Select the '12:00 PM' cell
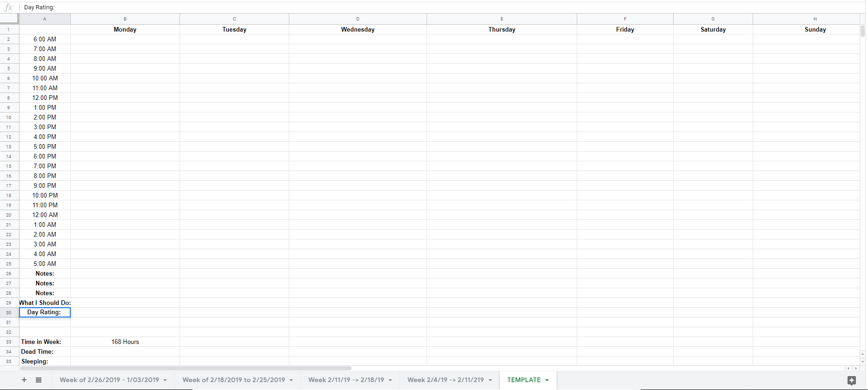Viewport: 868px width, 390px height. coord(45,98)
